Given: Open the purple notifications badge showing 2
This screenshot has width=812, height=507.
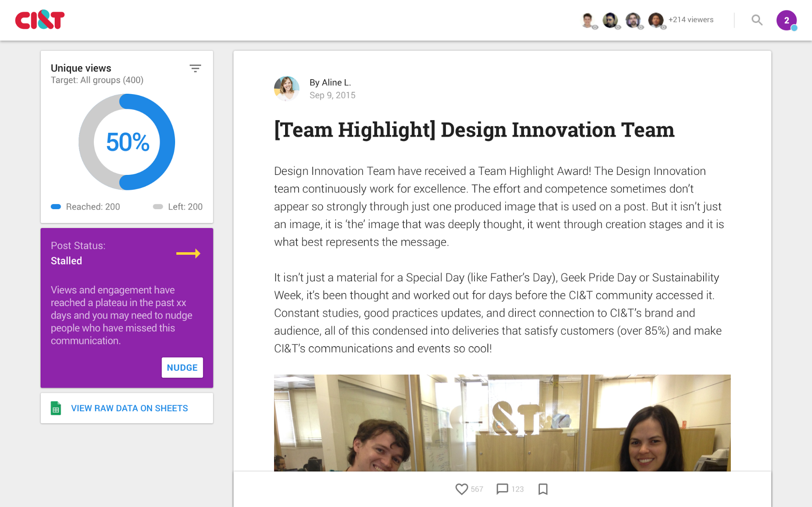Looking at the screenshot, I should coord(786,20).
